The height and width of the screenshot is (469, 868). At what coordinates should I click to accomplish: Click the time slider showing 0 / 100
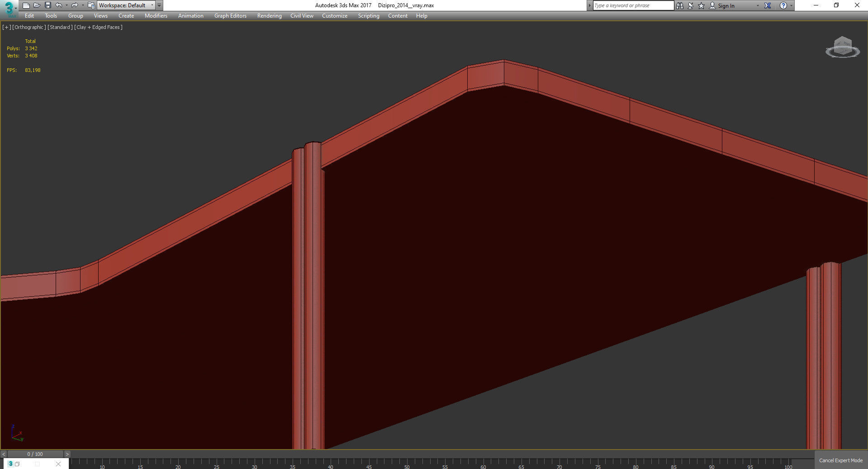click(x=35, y=454)
